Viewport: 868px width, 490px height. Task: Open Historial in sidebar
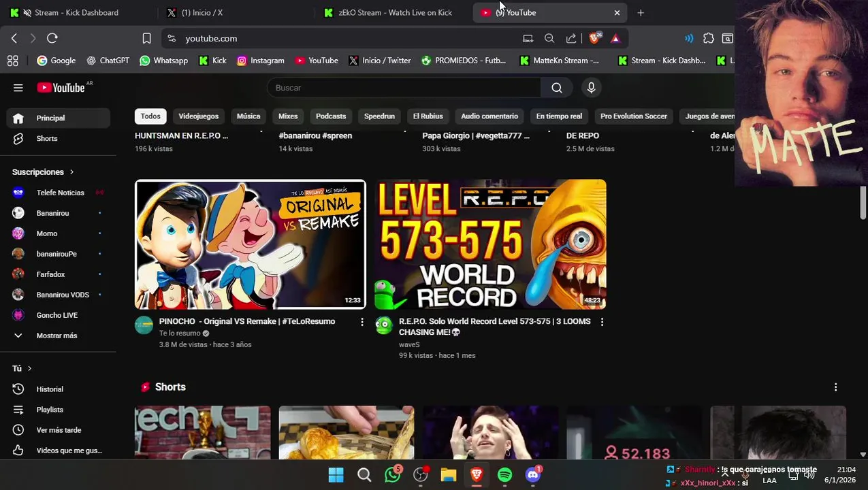coord(59,389)
